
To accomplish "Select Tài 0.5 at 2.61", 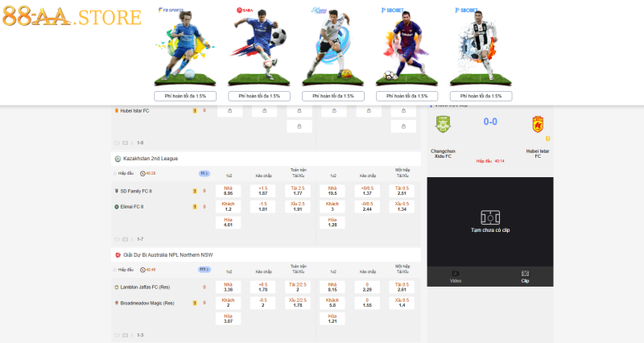I will (402, 287).
